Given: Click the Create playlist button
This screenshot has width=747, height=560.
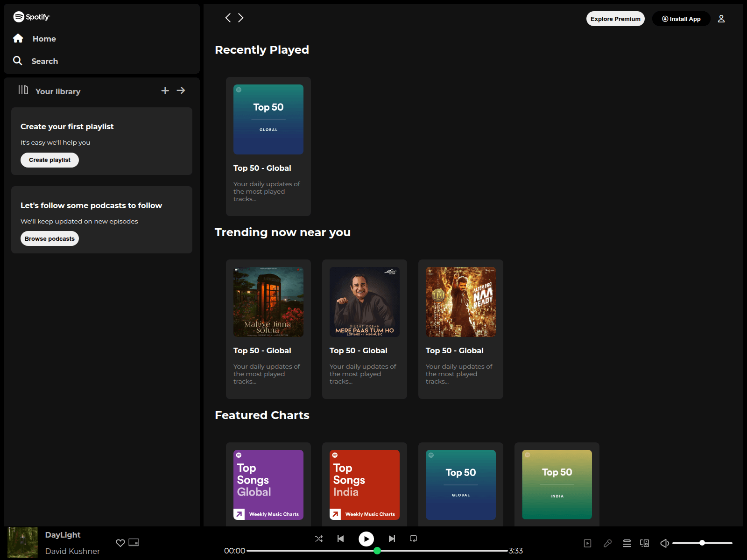Looking at the screenshot, I should [49, 160].
